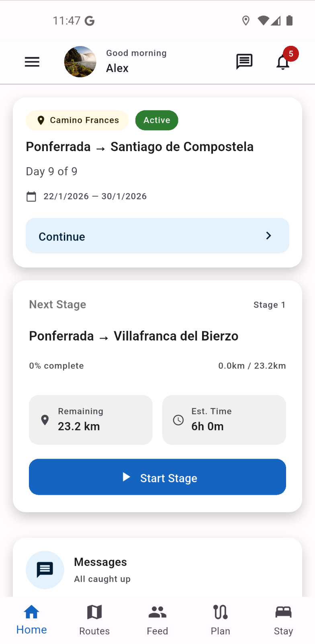Open the Messages card chat icon

click(45, 570)
